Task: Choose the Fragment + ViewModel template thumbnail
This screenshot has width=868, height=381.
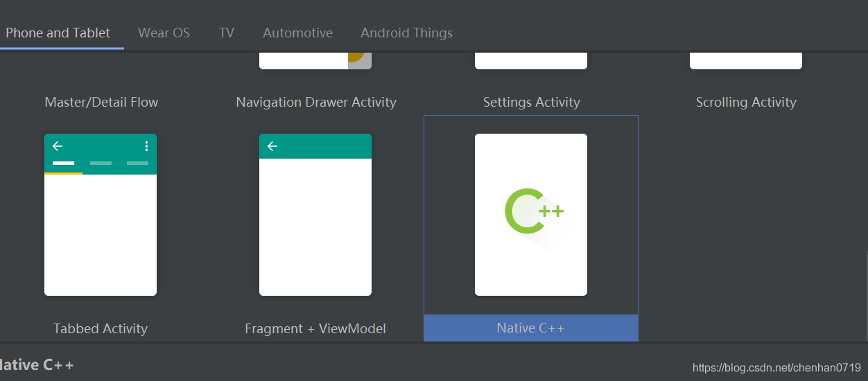Action: (315, 215)
